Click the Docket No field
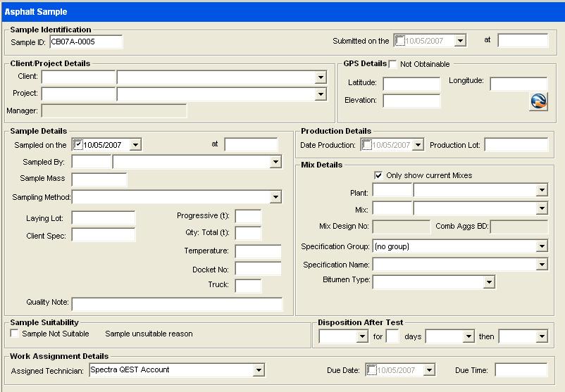This screenshot has height=392, width=565. 258,269
